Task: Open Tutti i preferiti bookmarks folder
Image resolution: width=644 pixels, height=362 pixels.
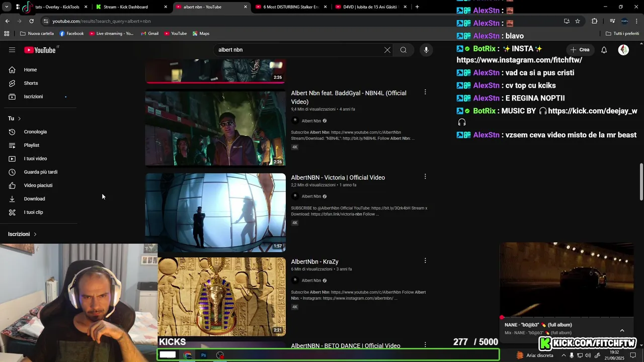Action: [x=622, y=33]
